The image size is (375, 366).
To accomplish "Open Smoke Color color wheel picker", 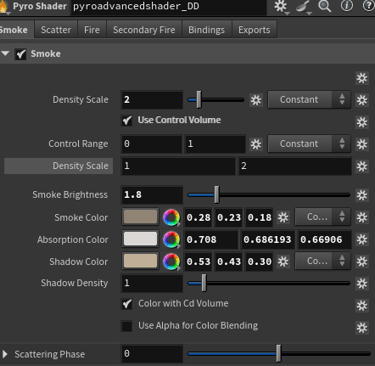I will (x=171, y=218).
